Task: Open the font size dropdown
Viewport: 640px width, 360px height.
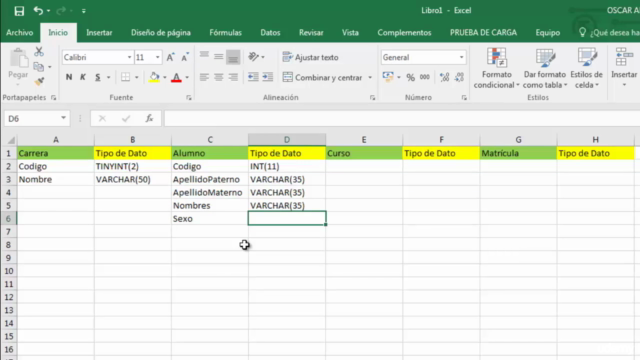Action: (158, 57)
